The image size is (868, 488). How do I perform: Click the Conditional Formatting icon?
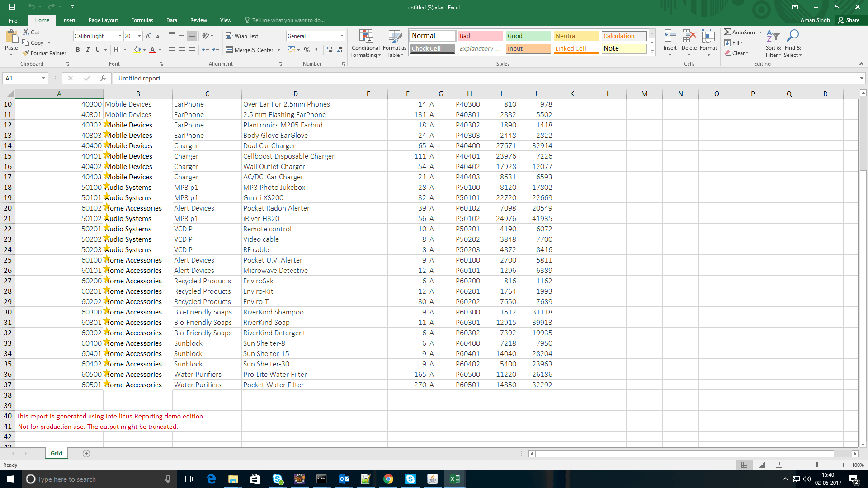point(365,37)
